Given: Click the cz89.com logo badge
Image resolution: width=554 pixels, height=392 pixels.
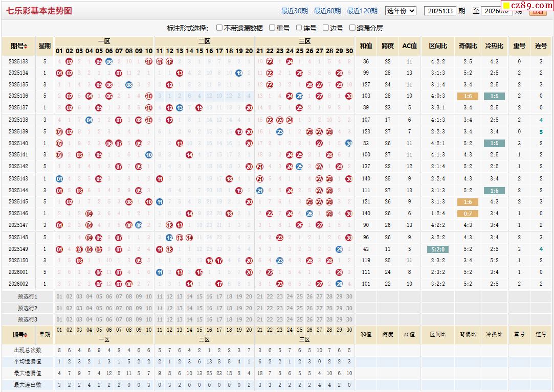Looking at the screenshot, I should click(x=531, y=6).
